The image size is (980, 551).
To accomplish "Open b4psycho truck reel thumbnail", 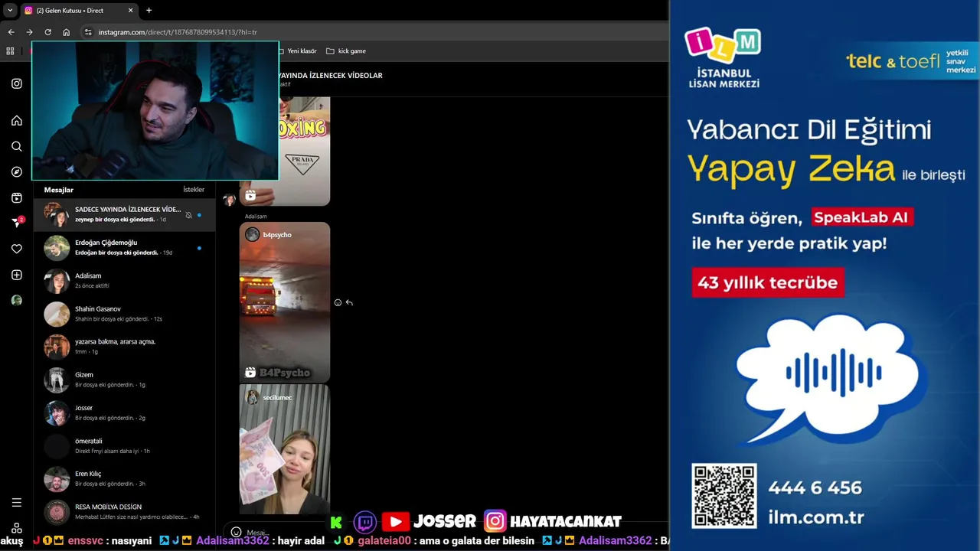I will point(285,302).
